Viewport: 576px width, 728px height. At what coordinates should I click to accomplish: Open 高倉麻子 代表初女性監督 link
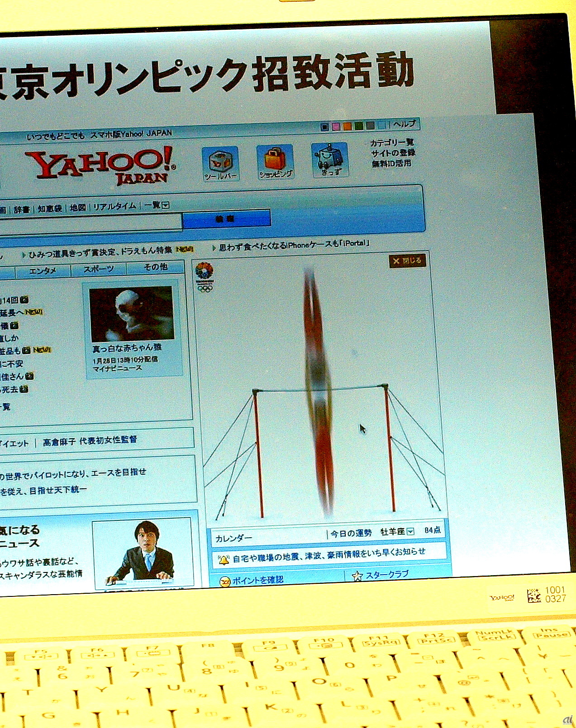pyautogui.click(x=90, y=440)
